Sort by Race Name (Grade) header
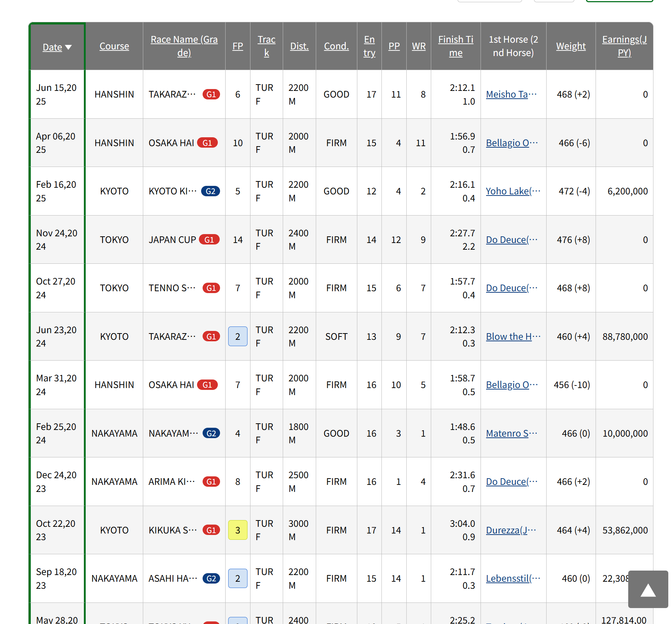The image size is (672, 624). [x=184, y=46]
